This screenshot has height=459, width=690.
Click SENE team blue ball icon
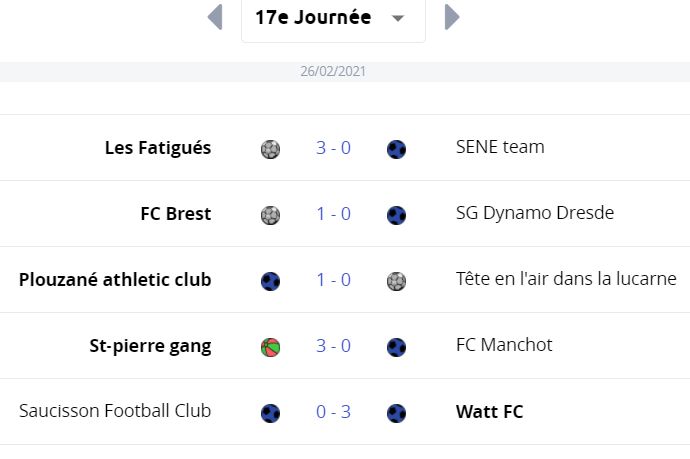(x=396, y=149)
